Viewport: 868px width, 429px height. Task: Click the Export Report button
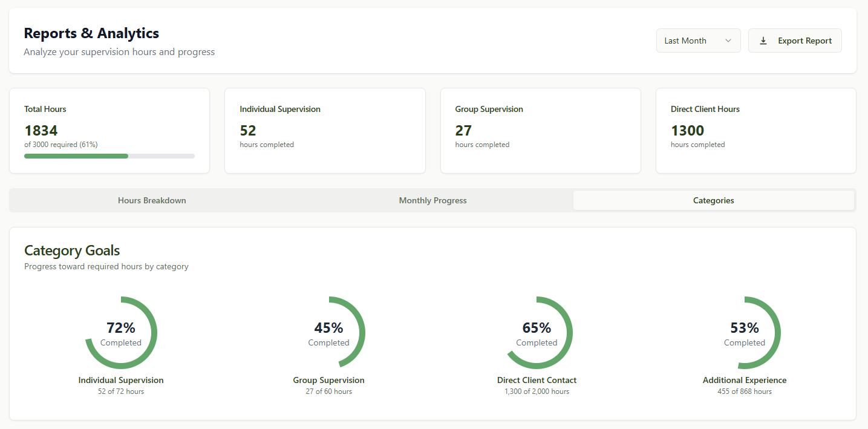(x=795, y=41)
